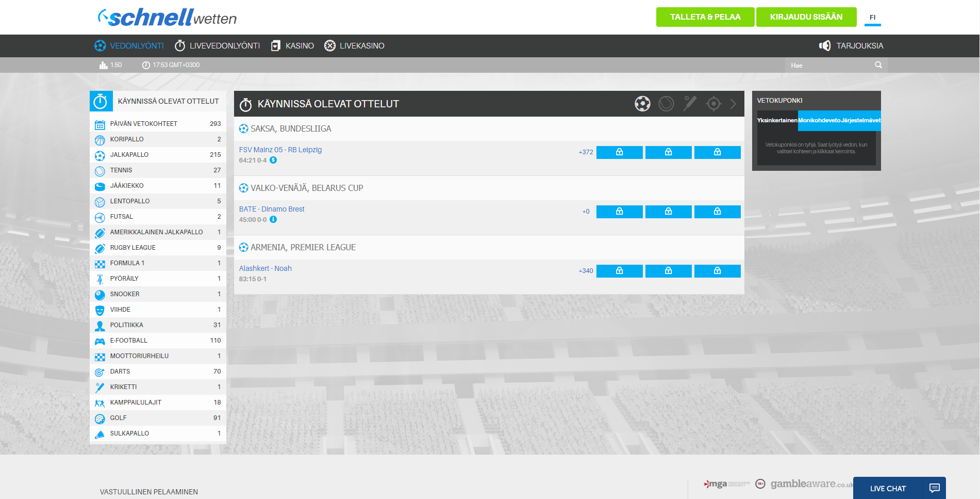Screen dimensions: 980x499
Task: Switch to Yksinkertainen bet slip tab
Action: coord(777,120)
